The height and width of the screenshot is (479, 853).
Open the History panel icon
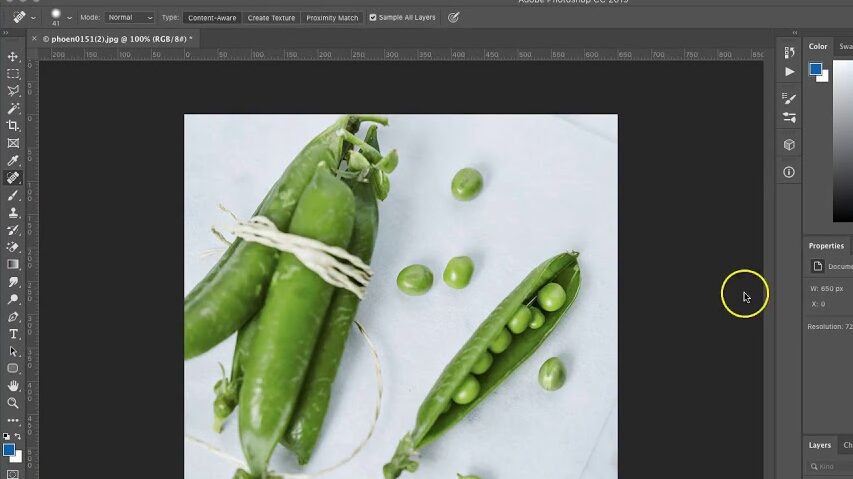[789, 52]
